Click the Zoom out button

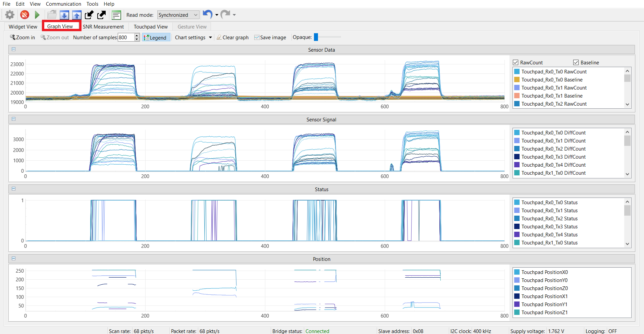(55, 37)
